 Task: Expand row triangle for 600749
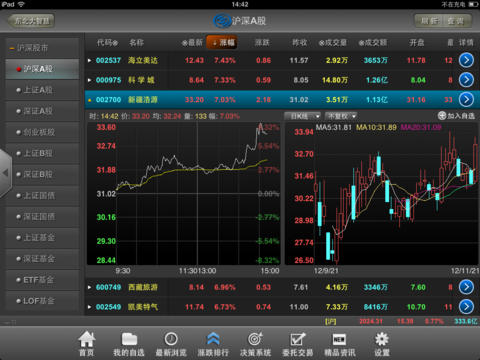(89, 287)
